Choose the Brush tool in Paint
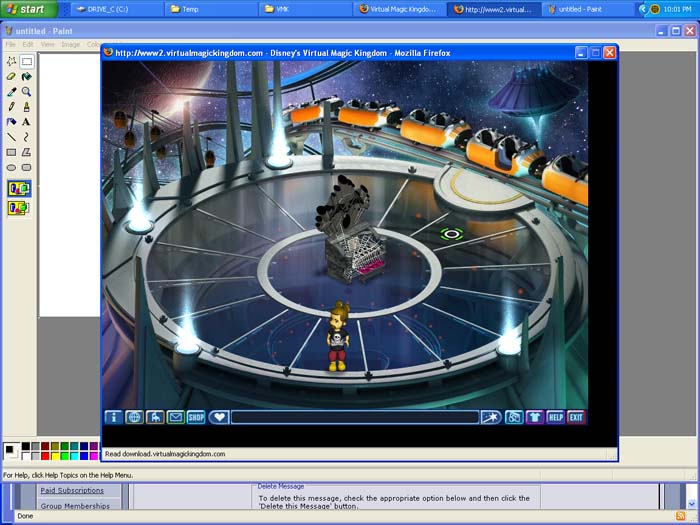This screenshot has width=700, height=525. [x=26, y=107]
